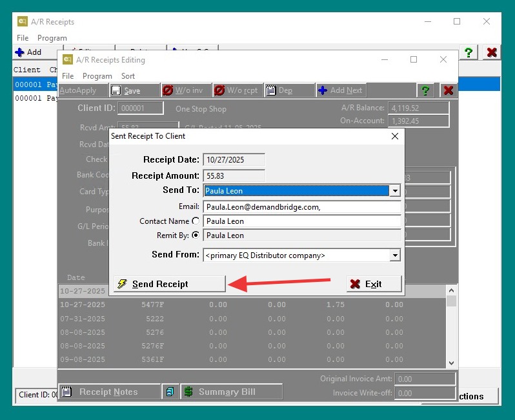
Task: Open File menu in A/R Receipts window
Action: pos(23,38)
